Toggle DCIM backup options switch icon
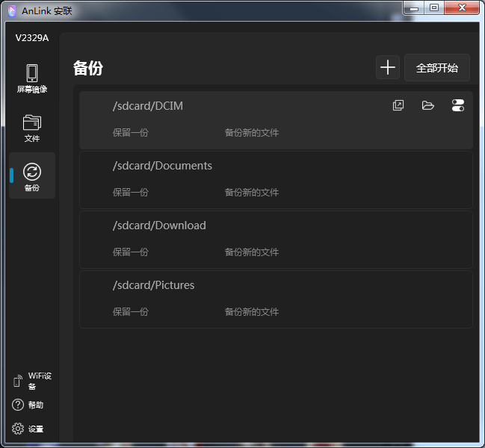The height and width of the screenshot is (448, 485). (x=458, y=105)
